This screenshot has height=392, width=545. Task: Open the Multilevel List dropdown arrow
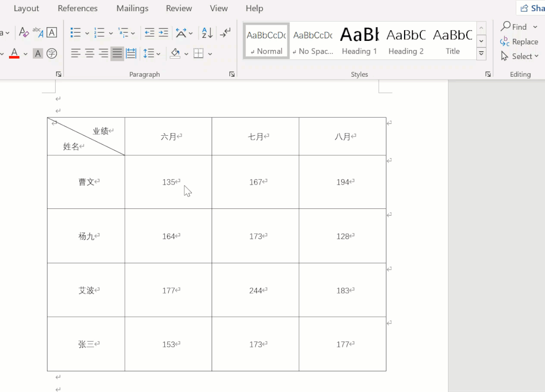point(133,33)
